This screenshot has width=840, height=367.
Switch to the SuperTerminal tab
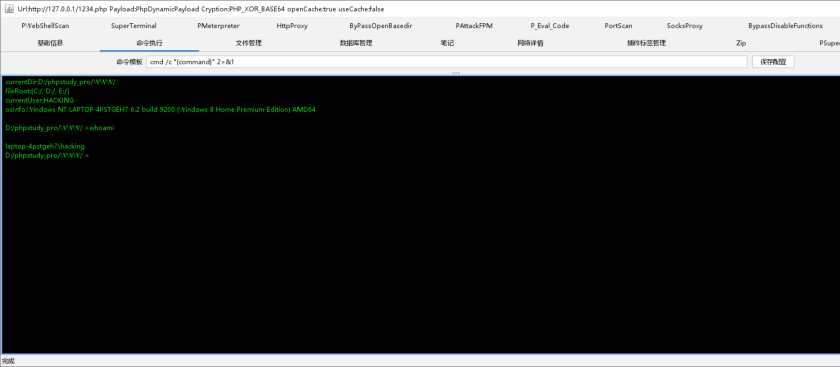[134, 26]
